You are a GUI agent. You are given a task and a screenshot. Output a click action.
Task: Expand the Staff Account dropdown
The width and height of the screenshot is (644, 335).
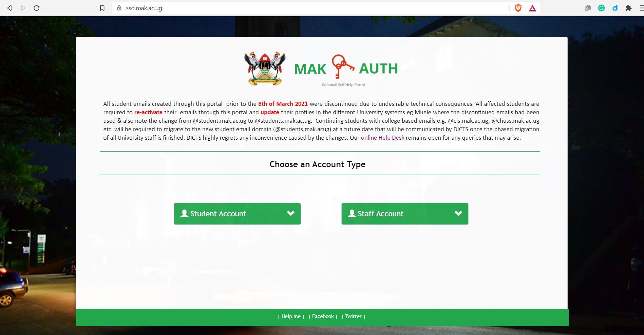405,214
